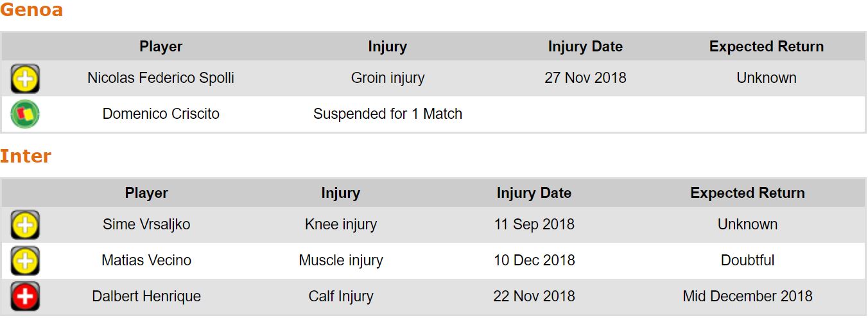Click Inter table Expected Return column header
This screenshot has height=318, width=868.
click(747, 193)
